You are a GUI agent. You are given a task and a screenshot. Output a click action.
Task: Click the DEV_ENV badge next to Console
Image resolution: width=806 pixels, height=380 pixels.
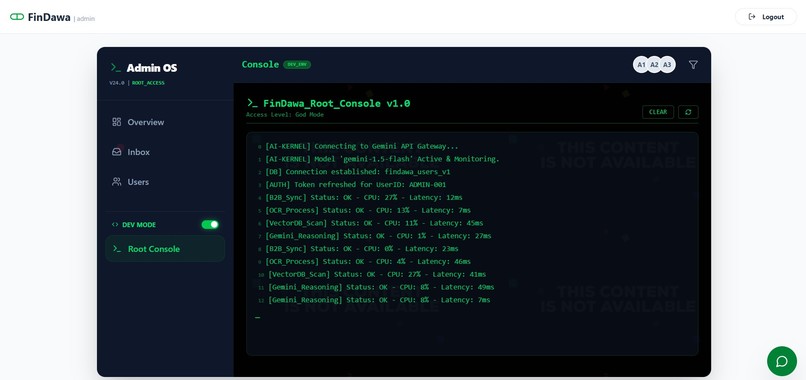pos(297,65)
